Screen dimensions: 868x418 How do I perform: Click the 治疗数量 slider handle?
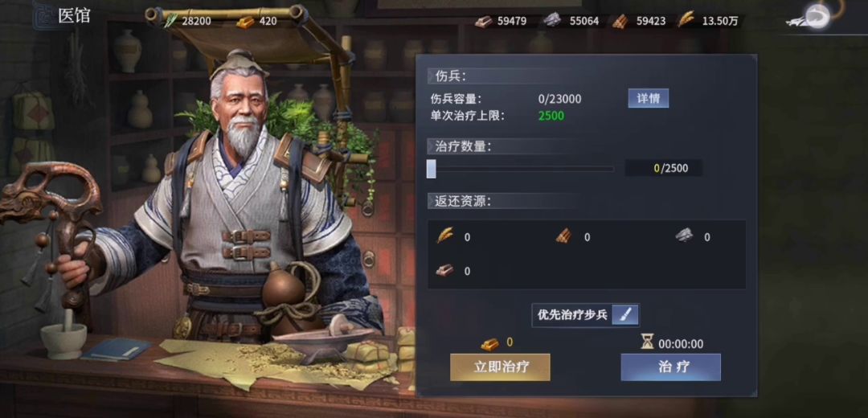tap(432, 168)
